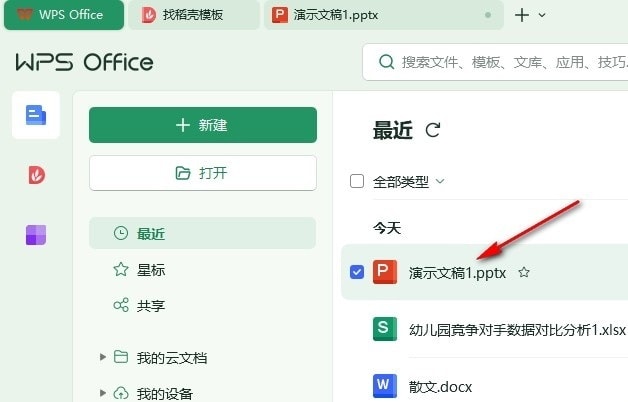628x402 pixels.
Task: Expand 我的云文档 tree node
Action: tap(103, 357)
